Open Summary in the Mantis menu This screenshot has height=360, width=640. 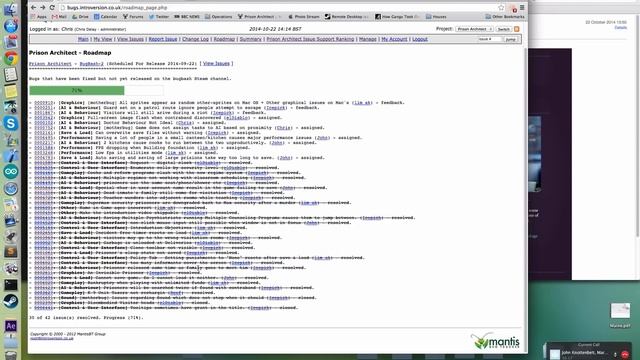(x=251, y=39)
